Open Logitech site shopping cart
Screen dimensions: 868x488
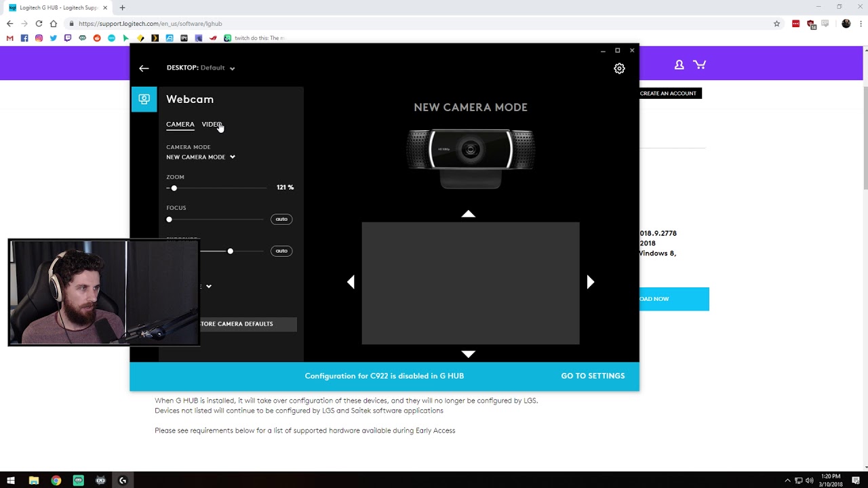700,64
